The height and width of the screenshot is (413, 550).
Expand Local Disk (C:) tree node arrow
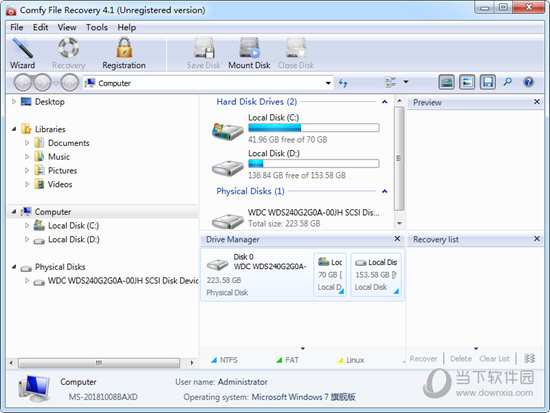pyautogui.click(x=27, y=225)
